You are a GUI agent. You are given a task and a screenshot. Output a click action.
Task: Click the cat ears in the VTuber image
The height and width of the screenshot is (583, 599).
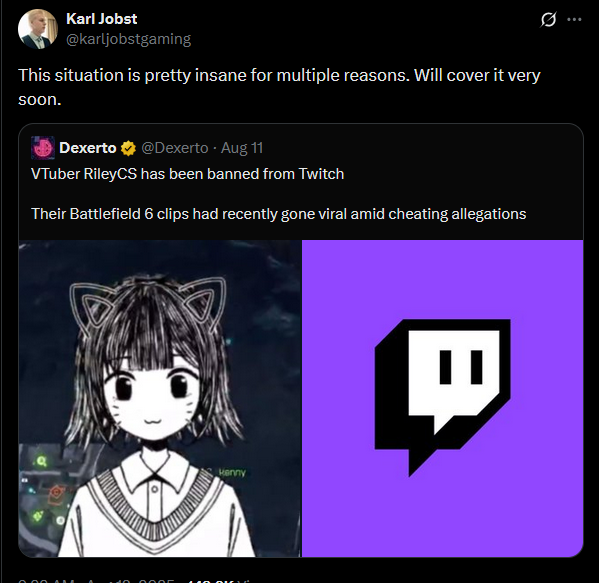148,303
